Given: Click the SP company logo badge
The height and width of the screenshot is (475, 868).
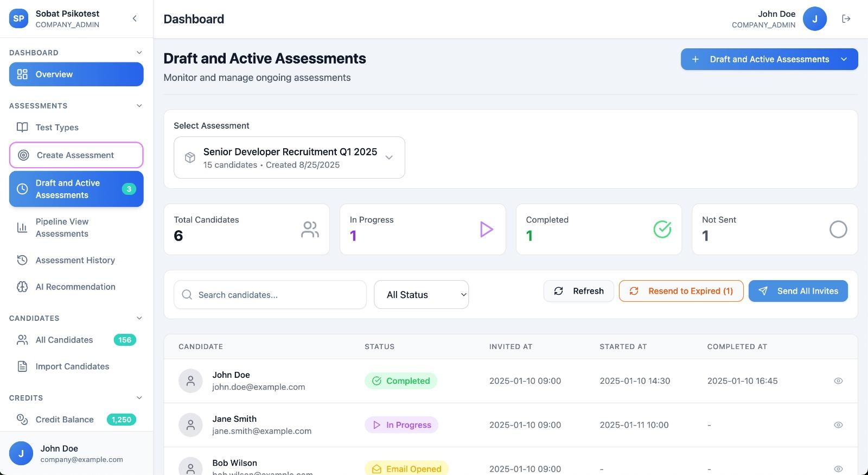Looking at the screenshot, I should (18, 18).
